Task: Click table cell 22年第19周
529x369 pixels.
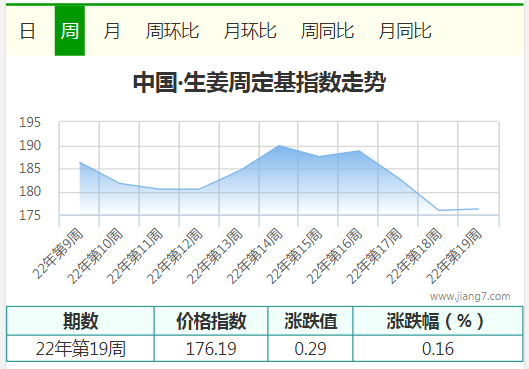Action: [x=80, y=348]
